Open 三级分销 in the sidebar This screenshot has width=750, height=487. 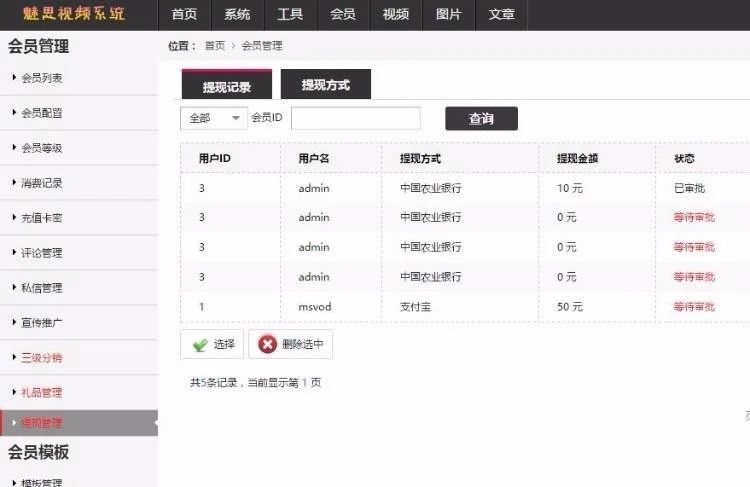click(x=42, y=357)
